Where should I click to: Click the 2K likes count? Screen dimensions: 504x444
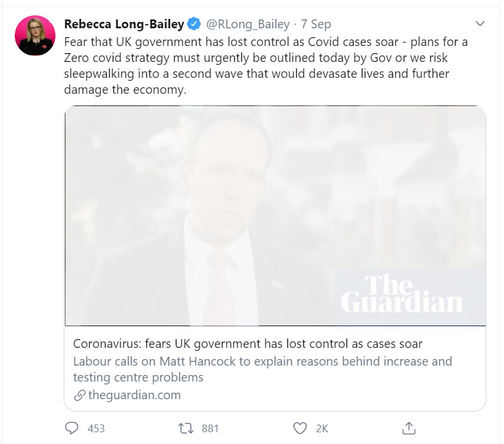323,429
